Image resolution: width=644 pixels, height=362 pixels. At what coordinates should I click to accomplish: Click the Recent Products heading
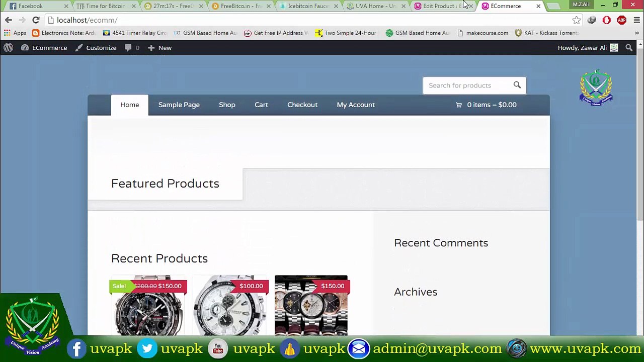[159, 258]
